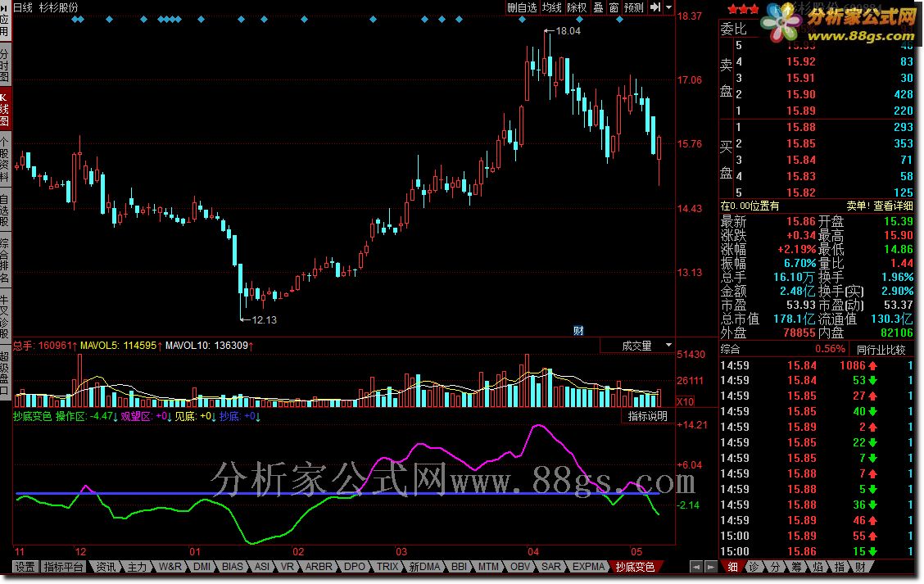Select the 抄底变色 indicator tab
This screenshot has height=584, width=924.
coord(635,567)
